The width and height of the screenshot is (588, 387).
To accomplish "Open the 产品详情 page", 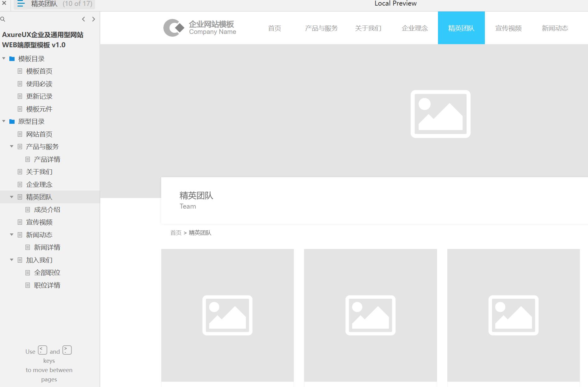I will (x=47, y=159).
